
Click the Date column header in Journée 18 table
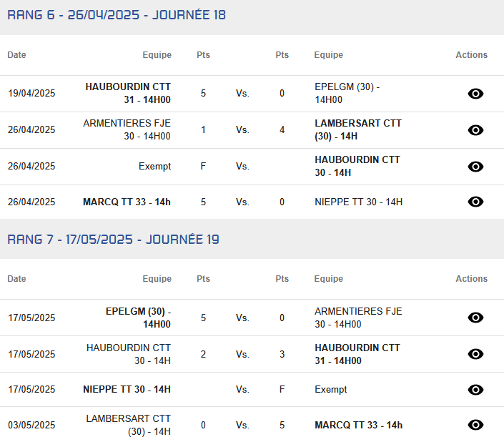point(16,55)
